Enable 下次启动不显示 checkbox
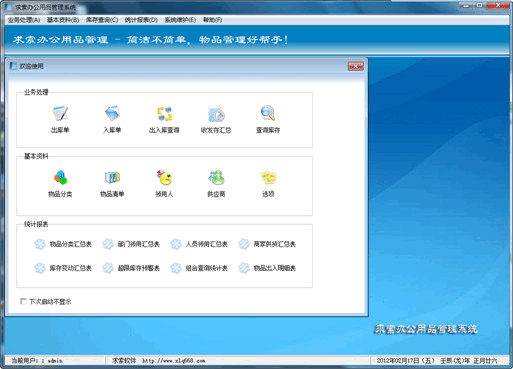 [x=23, y=301]
